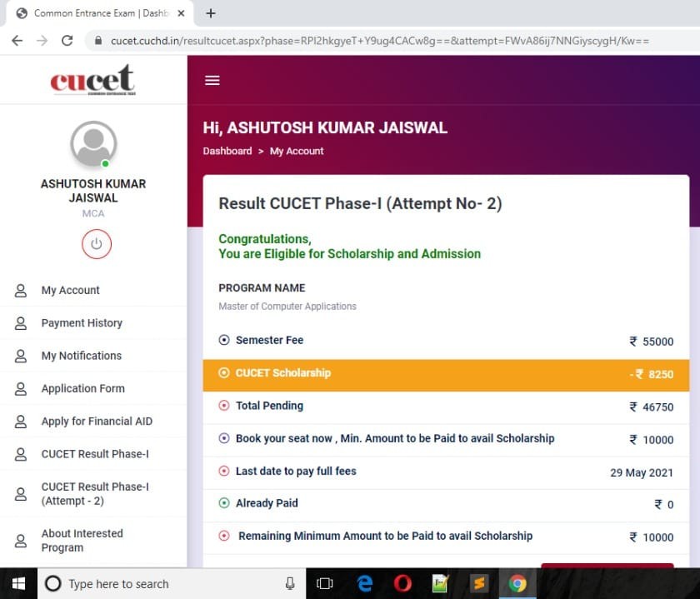Click the person icon beside Payment History
This screenshot has width=700, height=599.
(21, 323)
